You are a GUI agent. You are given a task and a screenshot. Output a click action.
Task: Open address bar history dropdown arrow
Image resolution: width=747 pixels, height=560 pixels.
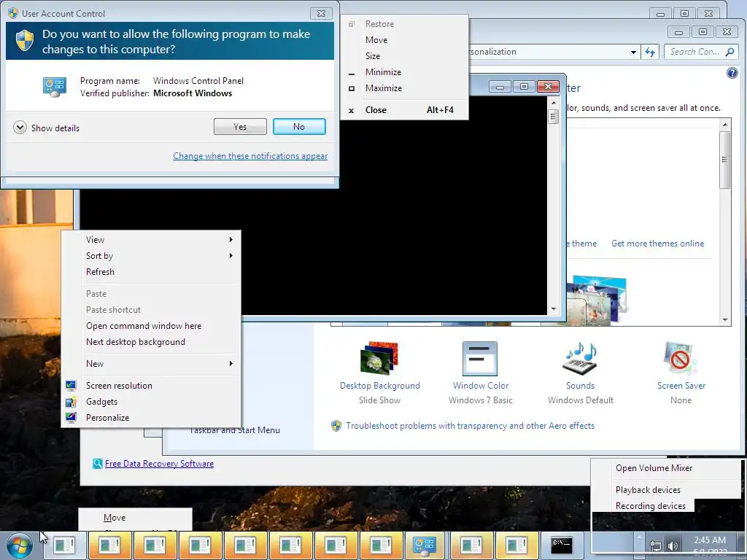point(633,52)
